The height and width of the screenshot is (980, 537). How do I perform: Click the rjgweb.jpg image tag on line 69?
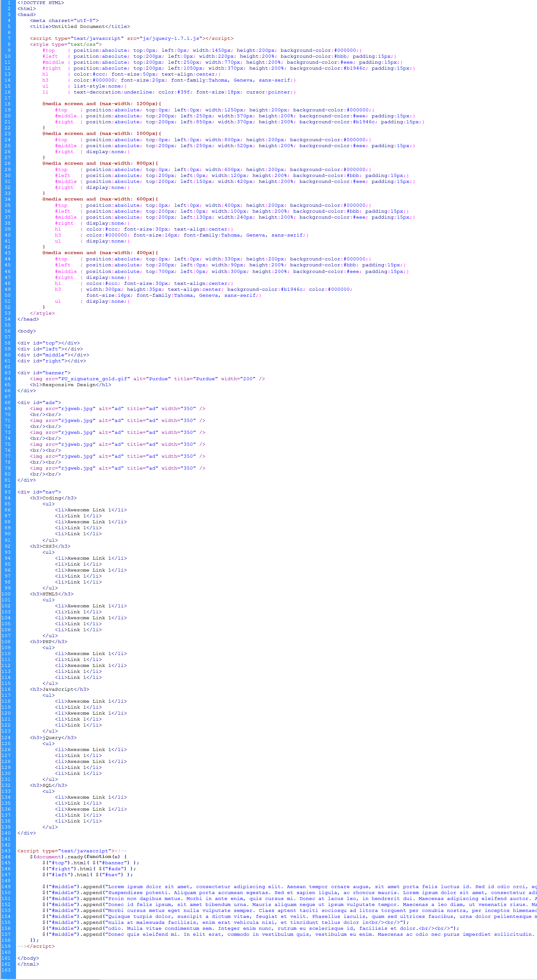(118, 408)
